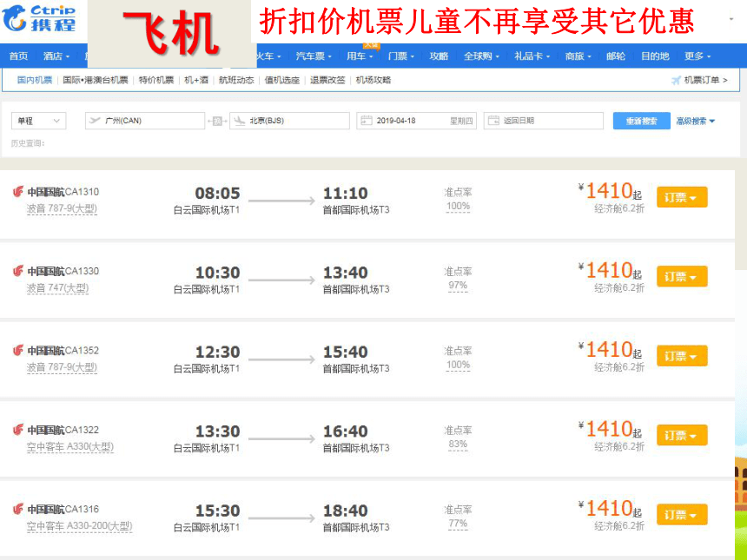Click the 15:40 arrival time
The image size is (747, 560).
pyautogui.click(x=346, y=352)
